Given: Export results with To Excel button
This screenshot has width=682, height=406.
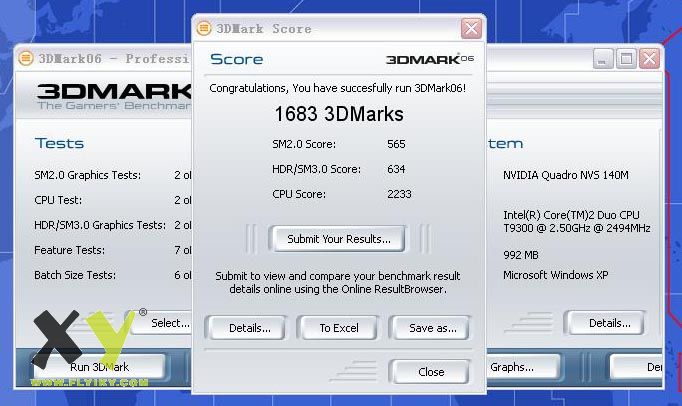Looking at the screenshot, I should 339,328.
